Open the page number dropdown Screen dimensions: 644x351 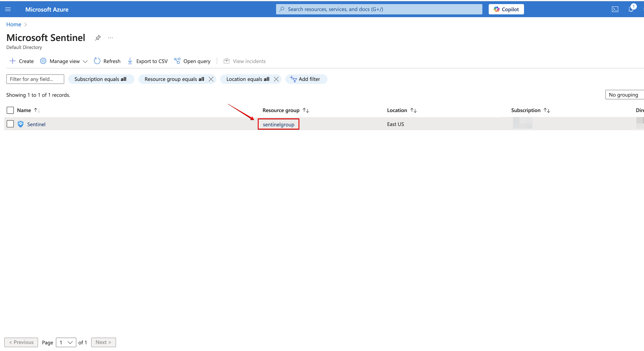66,342
